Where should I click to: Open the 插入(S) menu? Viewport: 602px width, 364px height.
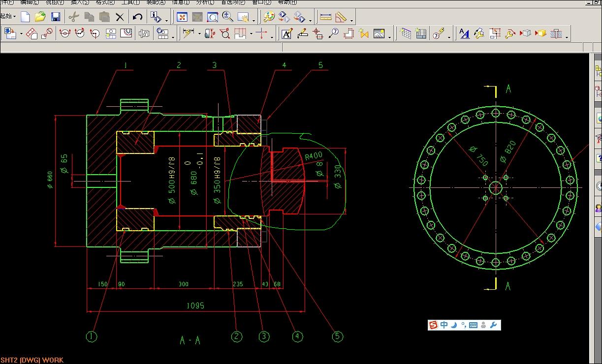click(80, 2)
